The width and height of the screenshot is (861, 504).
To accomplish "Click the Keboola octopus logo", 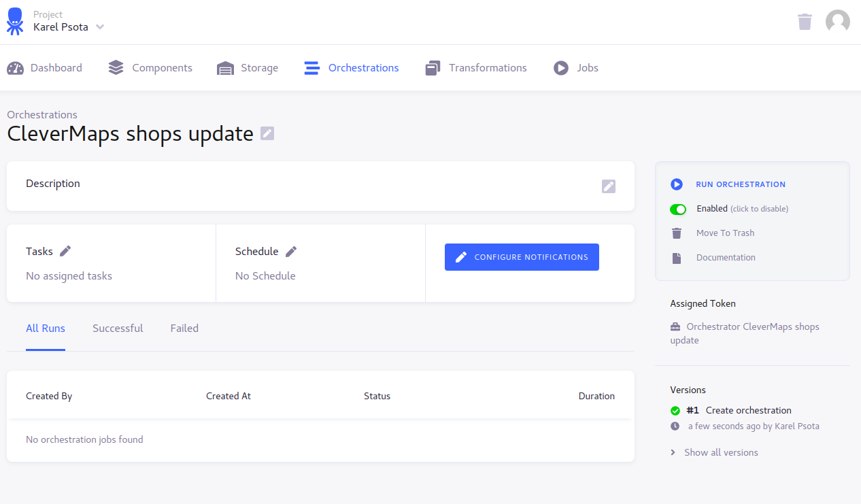I will [x=15, y=21].
